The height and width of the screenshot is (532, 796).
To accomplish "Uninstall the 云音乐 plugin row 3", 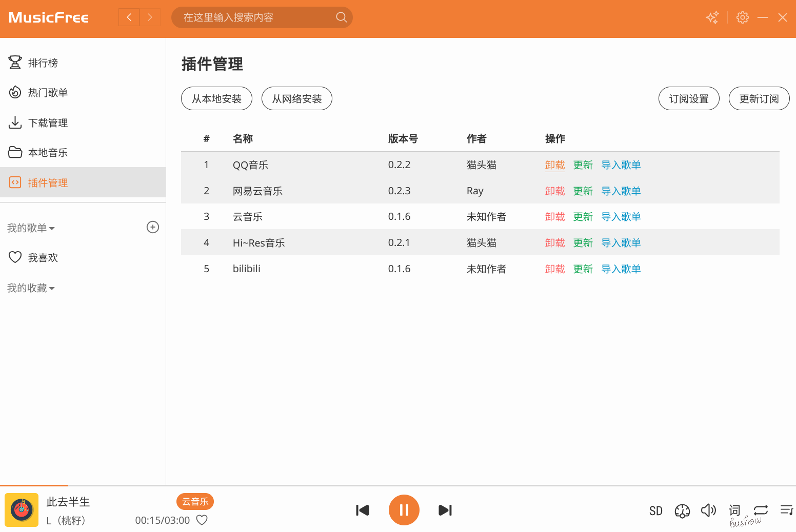I will [555, 217].
